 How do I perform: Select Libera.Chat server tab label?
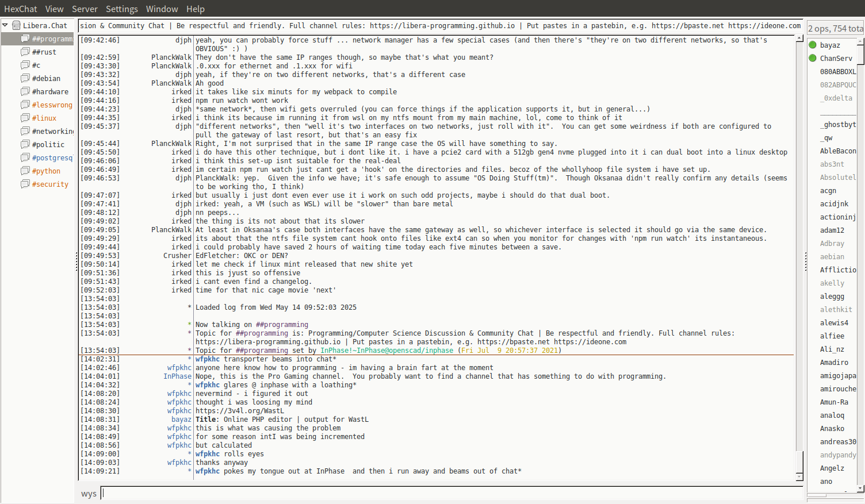[45, 25]
